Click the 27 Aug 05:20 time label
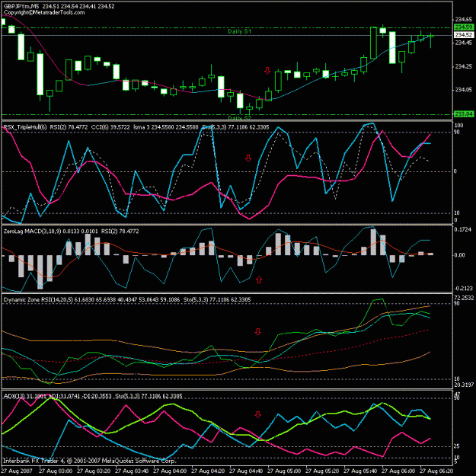This screenshot has height=476, width=476. [323, 471]
